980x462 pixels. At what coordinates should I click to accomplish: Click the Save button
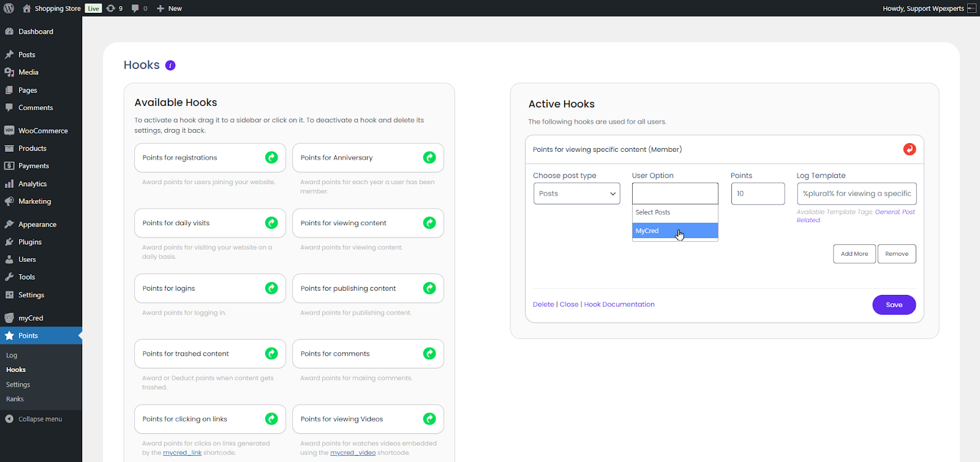coord(894,305)
